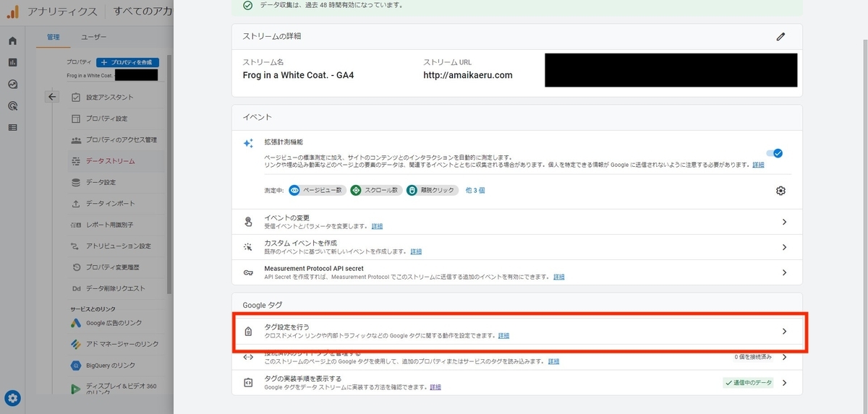Open the 他 3 個 link

pos(475,190)
